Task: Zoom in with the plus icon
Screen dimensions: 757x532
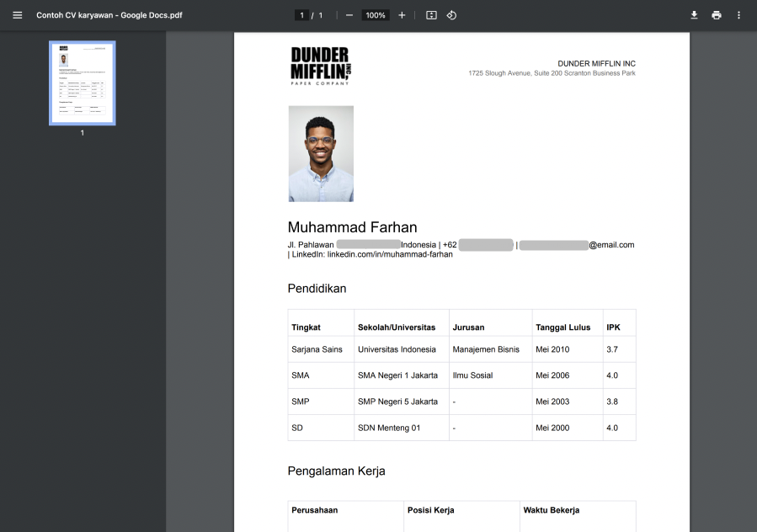Action: [402, 15]
